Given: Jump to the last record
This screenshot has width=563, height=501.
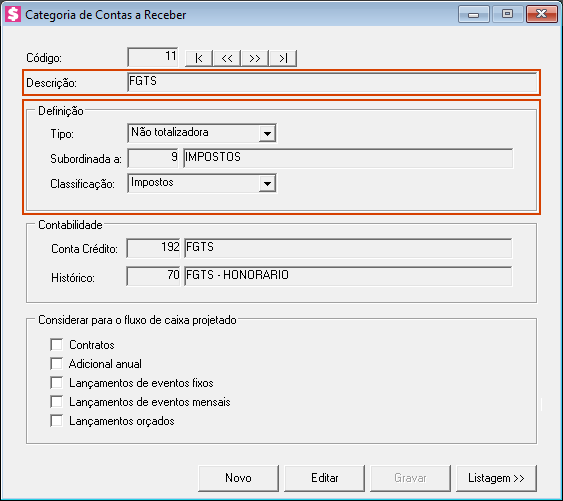Looking at the screenshot, I should click(x=283, y=58).
